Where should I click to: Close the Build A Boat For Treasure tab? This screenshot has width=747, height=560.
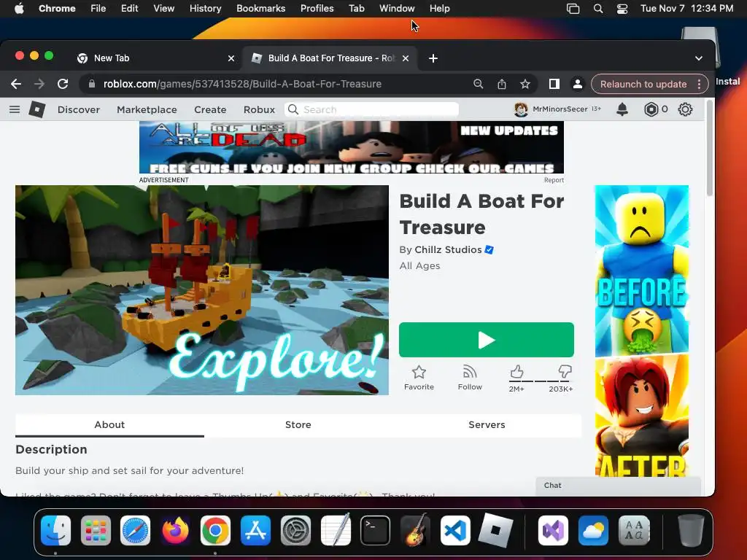[x=406, y=58]
